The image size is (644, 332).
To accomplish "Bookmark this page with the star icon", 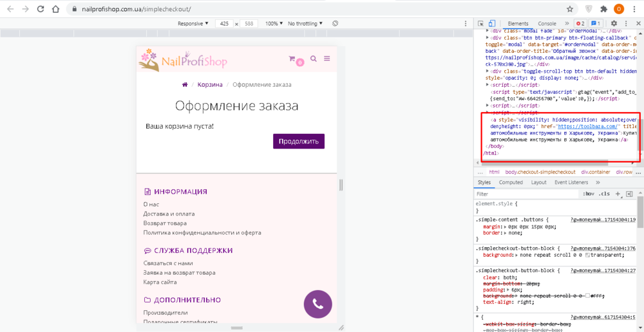I will point(570,9).
